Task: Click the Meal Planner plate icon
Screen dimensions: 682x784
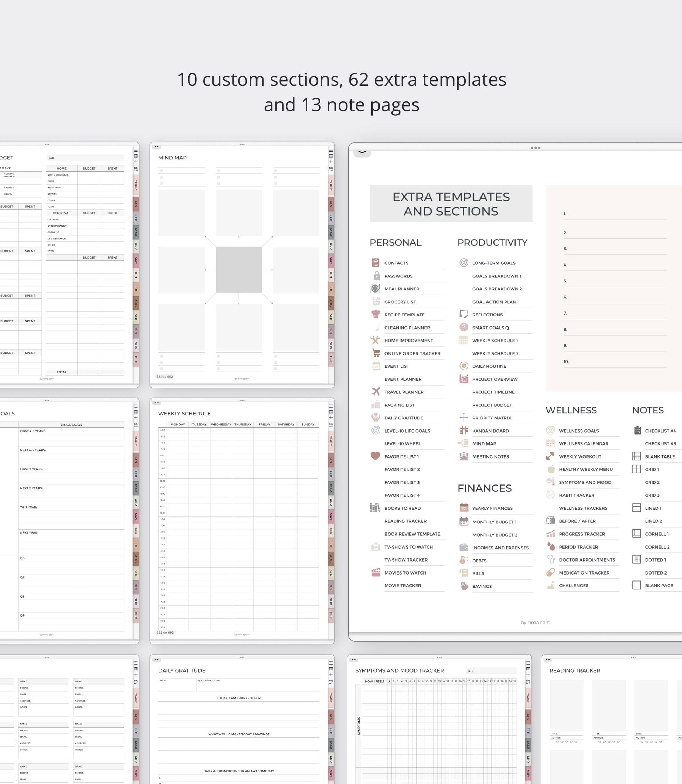Action: coord(375,288)
